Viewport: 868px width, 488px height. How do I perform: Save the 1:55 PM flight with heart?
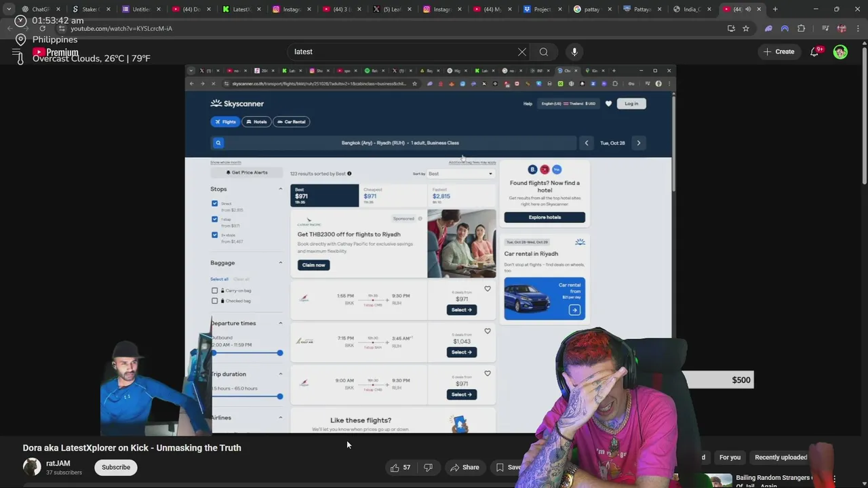pos(488,289)
